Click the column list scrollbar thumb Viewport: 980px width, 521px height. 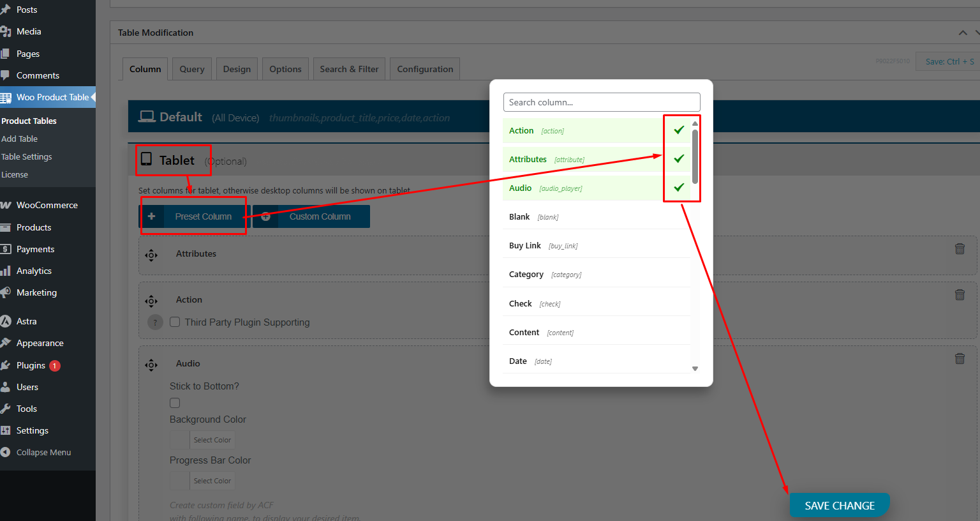pos(695,156)
